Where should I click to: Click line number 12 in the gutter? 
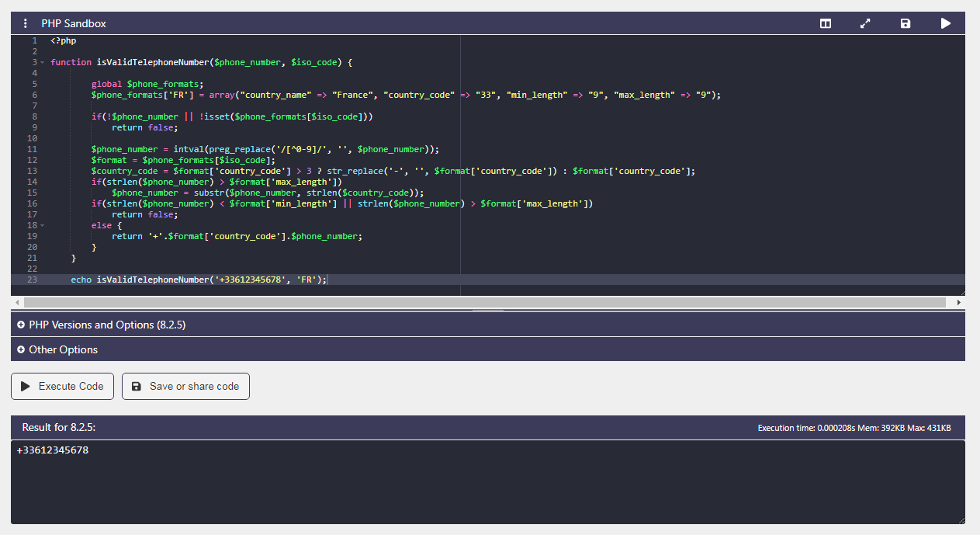pyautogui.click(x=31, y=160)
